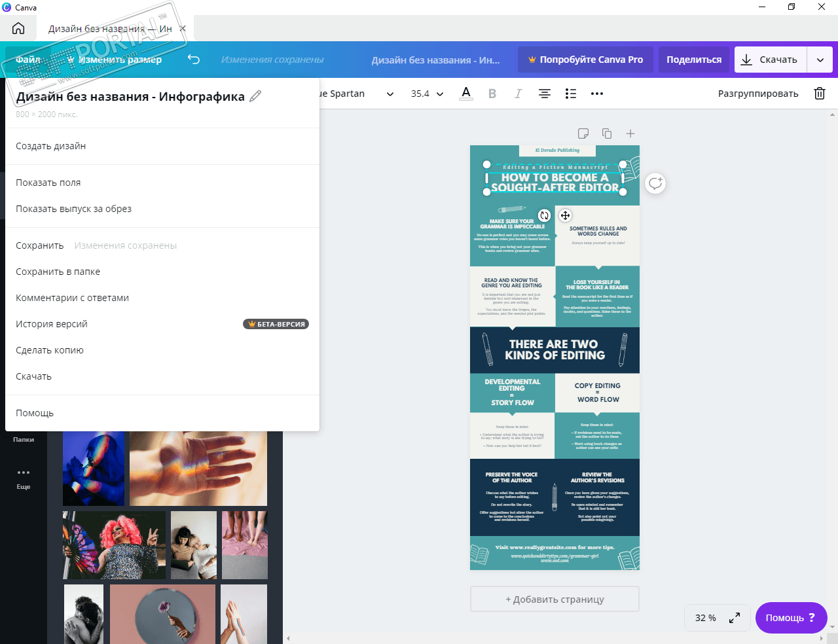This screenshot has width=838, height=644.
Task: Toggle Показать выпуск за обрез
Action: tap(162, 209)
